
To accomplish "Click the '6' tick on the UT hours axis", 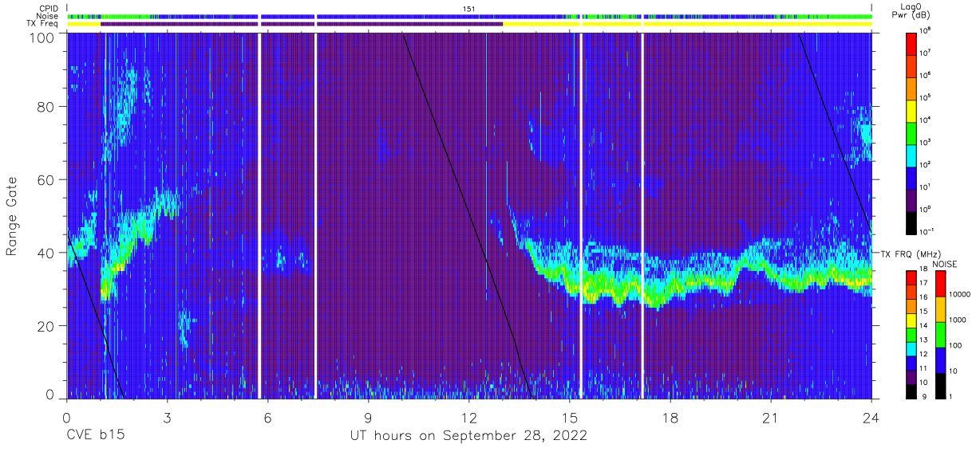I will coord(267,417).
